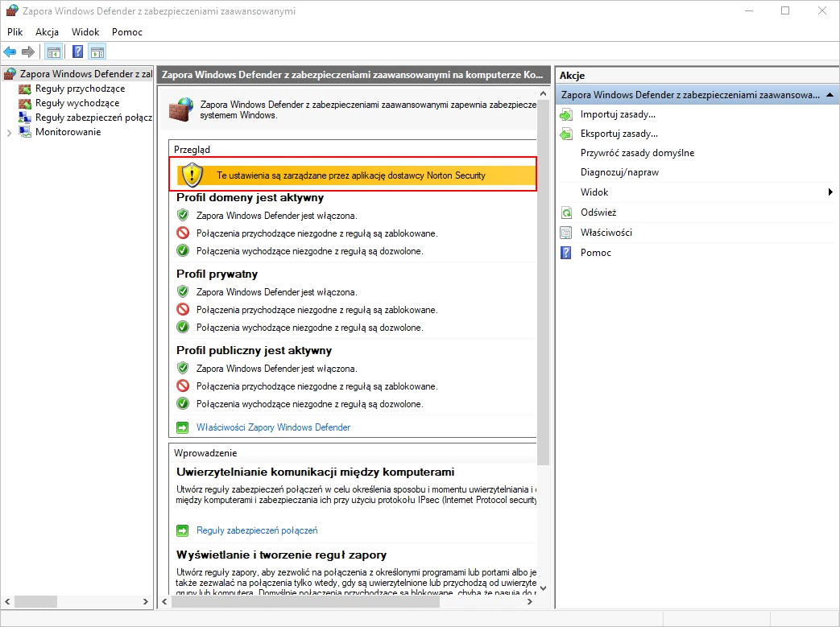Click the Przegląd section label
The width and height of the screenshot is (840, 627).
point(192,150)
